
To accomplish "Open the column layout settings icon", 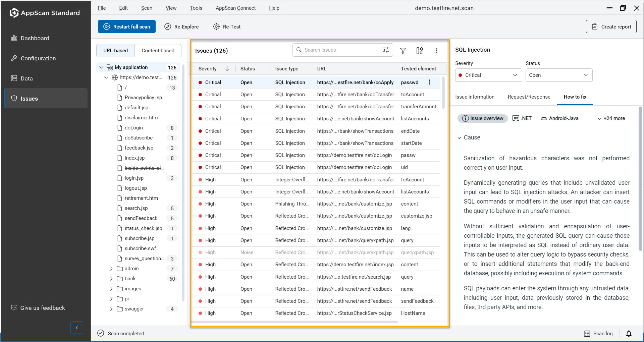I will (x=420, y=51).
